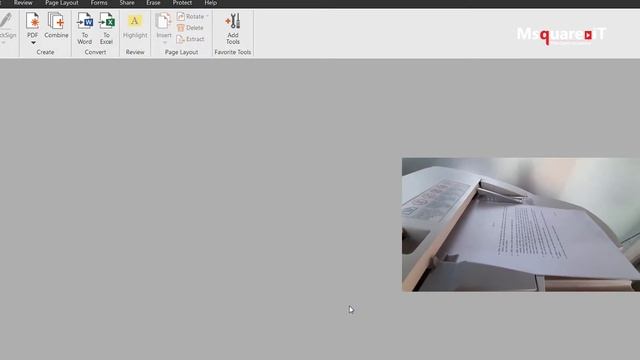This screenshot has height=360, width=640.
Task: Click the Delete pages button
Action: [x=190, y=28]
